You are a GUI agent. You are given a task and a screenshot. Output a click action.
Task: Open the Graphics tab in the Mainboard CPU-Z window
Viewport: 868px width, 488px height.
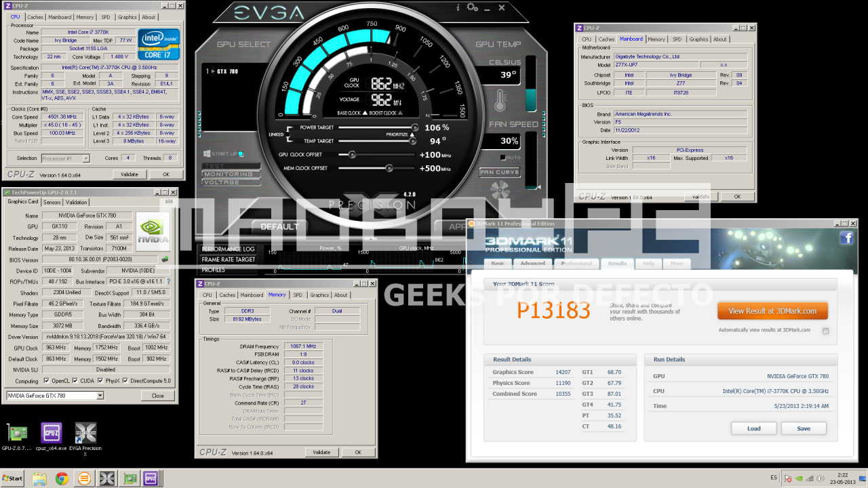click(698, 39)
